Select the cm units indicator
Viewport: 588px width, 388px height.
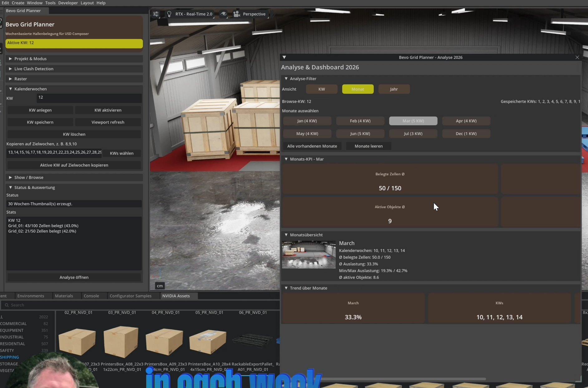(160, 286)
